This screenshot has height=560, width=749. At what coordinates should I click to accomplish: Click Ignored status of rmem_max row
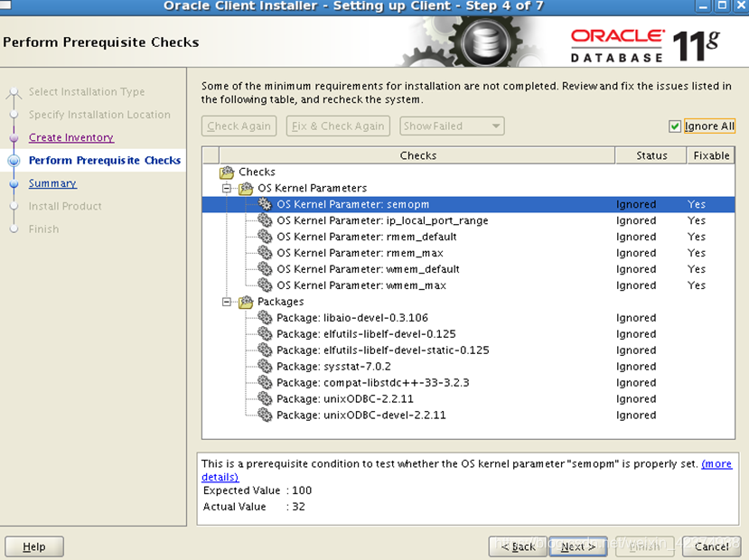coord(636,253)
